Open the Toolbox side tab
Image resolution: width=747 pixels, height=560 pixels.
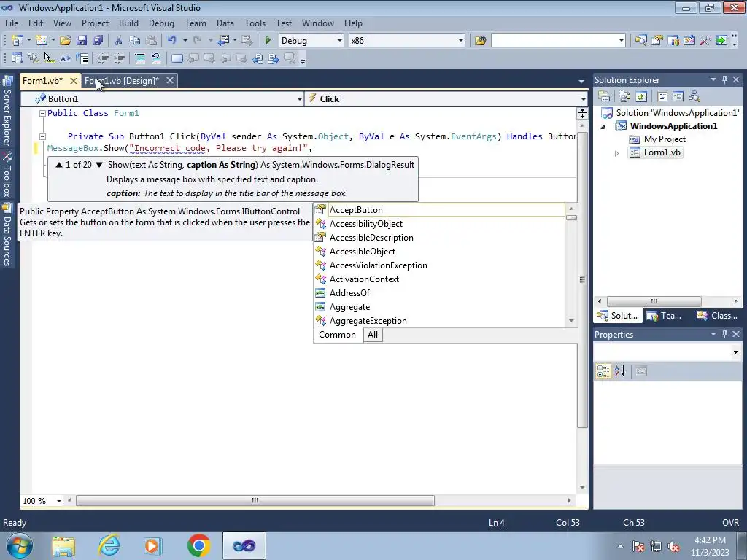pos(7,175)
